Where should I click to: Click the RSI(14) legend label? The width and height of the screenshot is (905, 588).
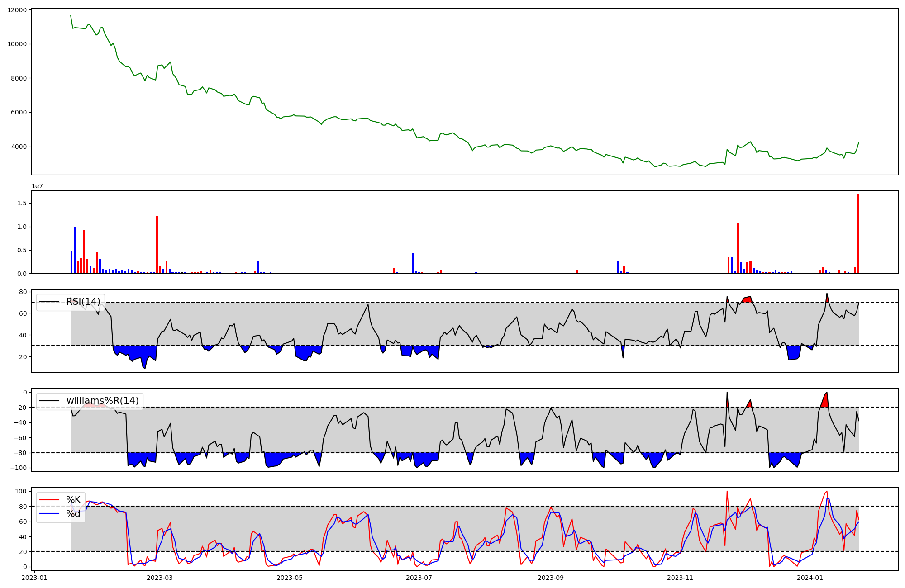pyautogui.click(x=83, y=302)
